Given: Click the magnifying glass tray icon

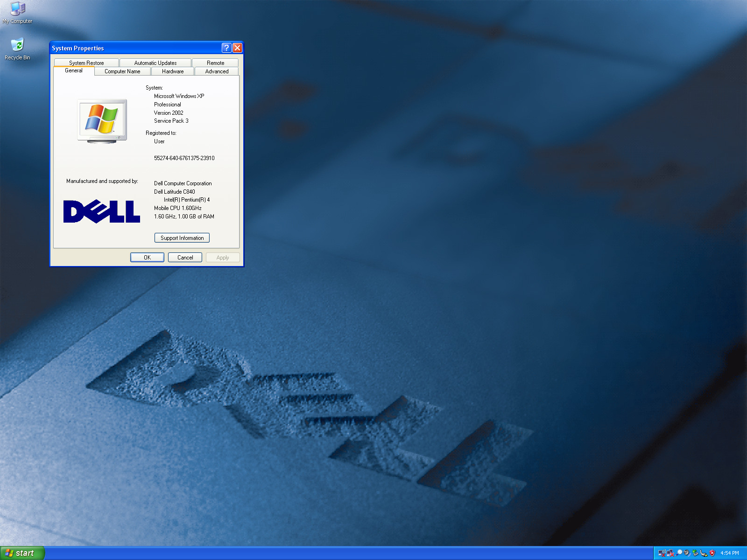Looking at the screenshot, I should click(x=679, y=553).
